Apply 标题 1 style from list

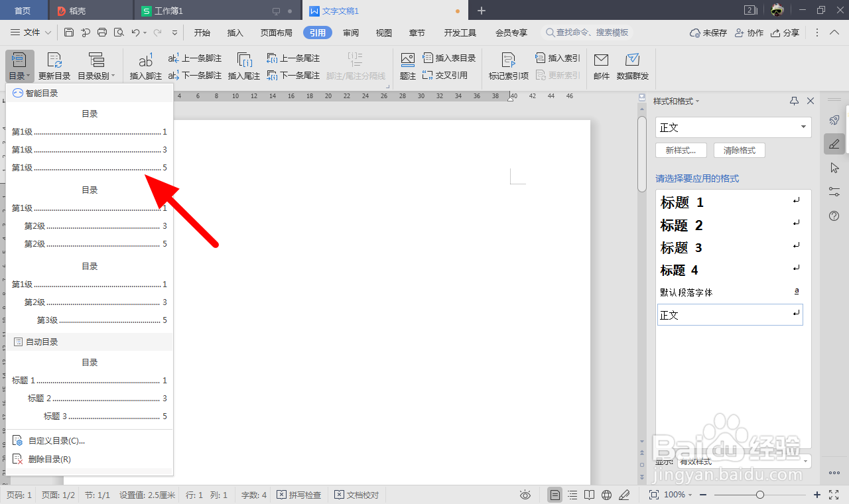(730, 202)
